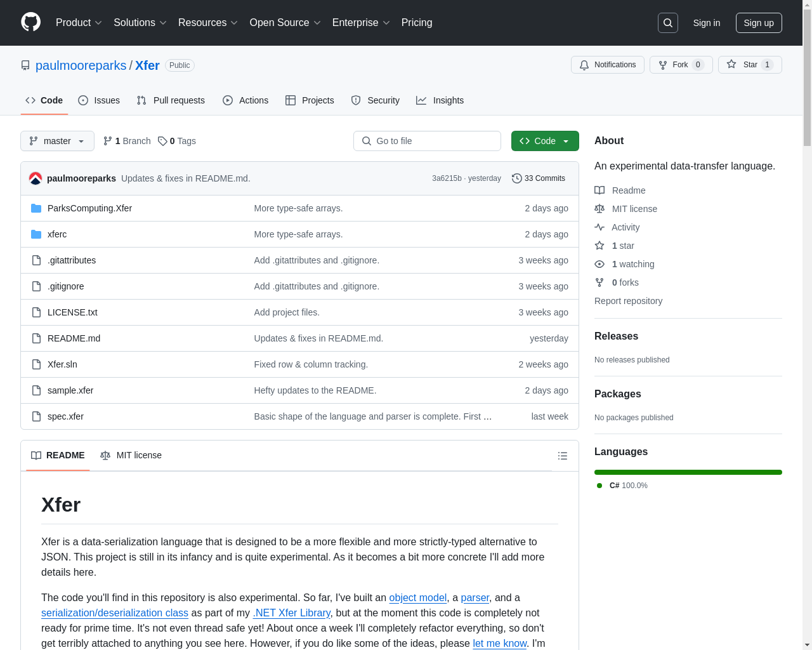Click the .gitattributes file icon

[36, 260]
